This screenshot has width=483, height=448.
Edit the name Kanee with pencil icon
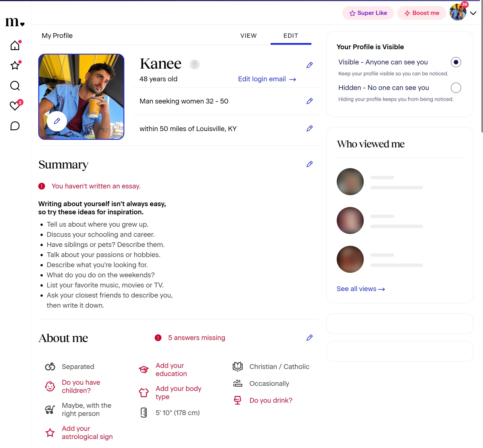(x=309, y=65)
